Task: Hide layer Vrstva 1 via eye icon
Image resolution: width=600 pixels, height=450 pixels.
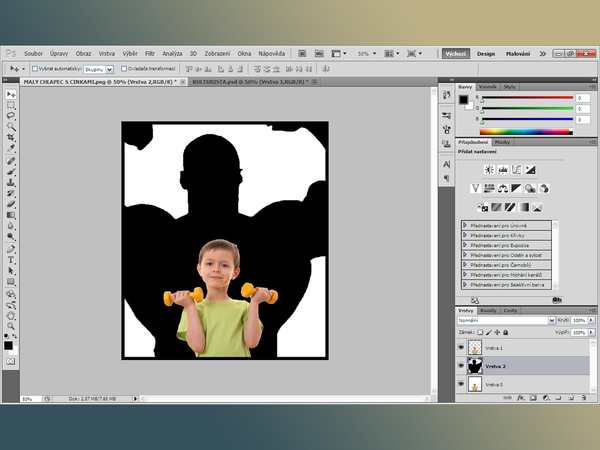Action: coord(461,348)
